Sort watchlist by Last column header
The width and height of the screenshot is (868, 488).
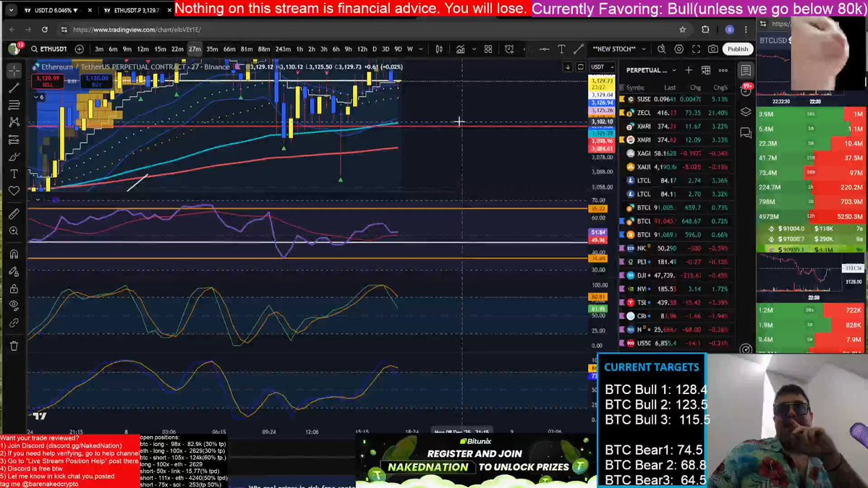[x=670, y=87]
